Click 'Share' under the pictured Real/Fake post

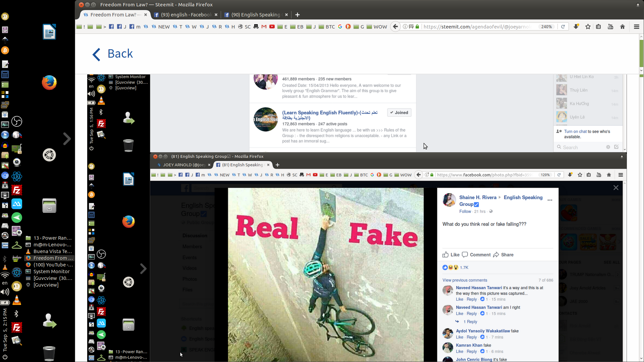coord(503,255)
